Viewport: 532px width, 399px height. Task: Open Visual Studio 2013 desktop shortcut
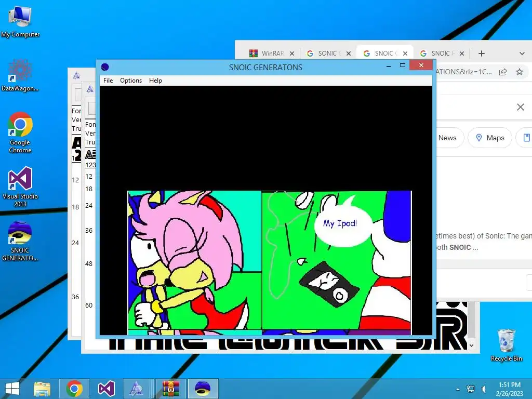pos(20,187)
